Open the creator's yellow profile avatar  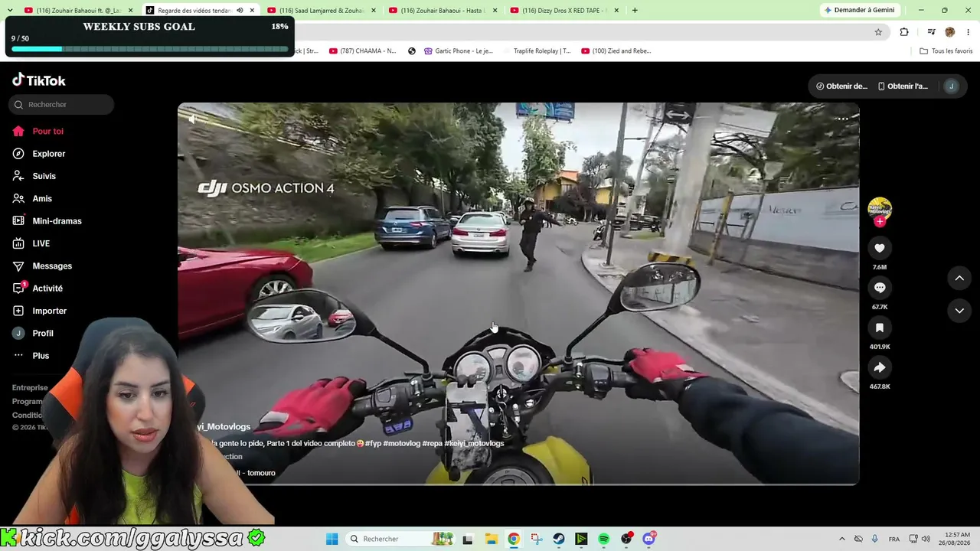880,208
